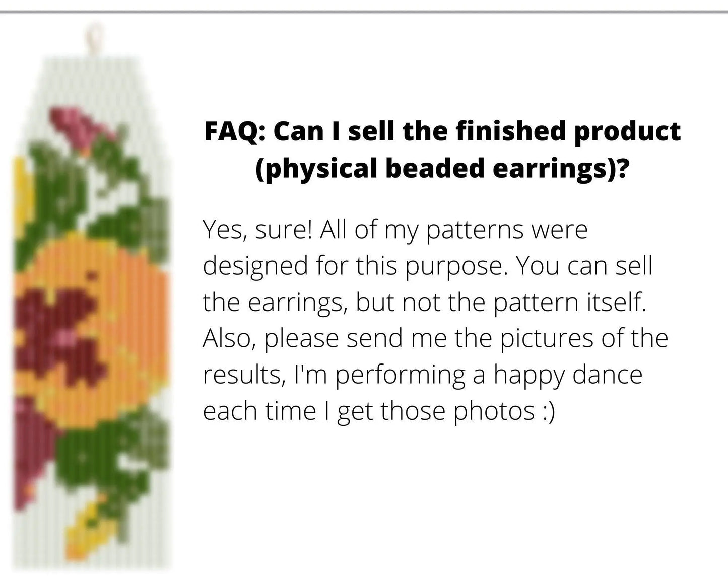Select the "(physical beaded earrings)?" heading line

(x=442, y=169)
